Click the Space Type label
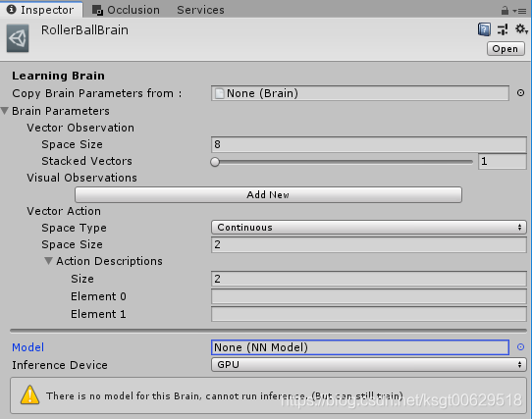 74,228
